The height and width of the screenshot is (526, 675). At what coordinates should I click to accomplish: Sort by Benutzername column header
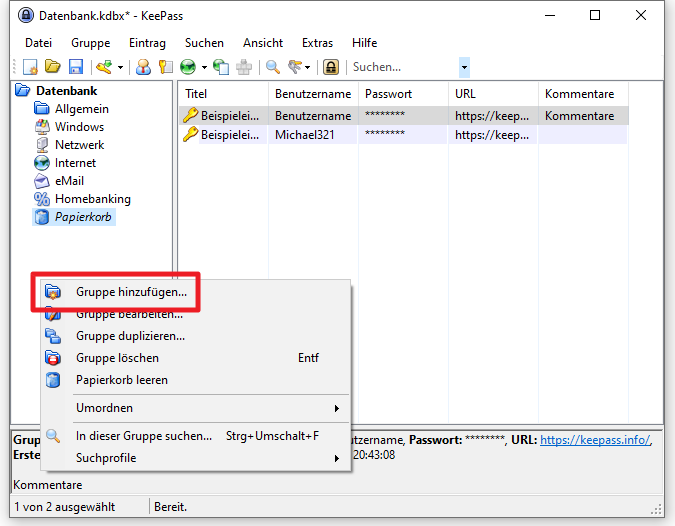click(x=313, y=94)
